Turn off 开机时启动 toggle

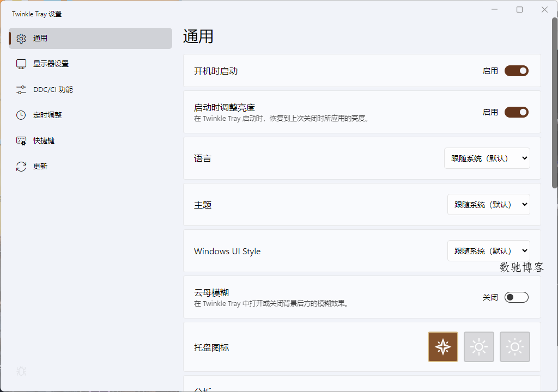pyautogui.click(x=517, y=71)
